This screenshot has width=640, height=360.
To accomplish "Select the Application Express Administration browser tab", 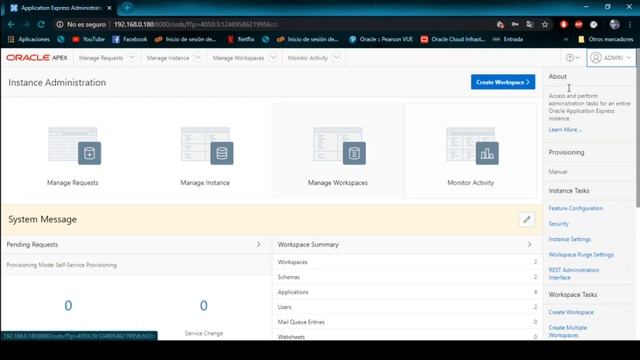I will click(x=60, y=8).
